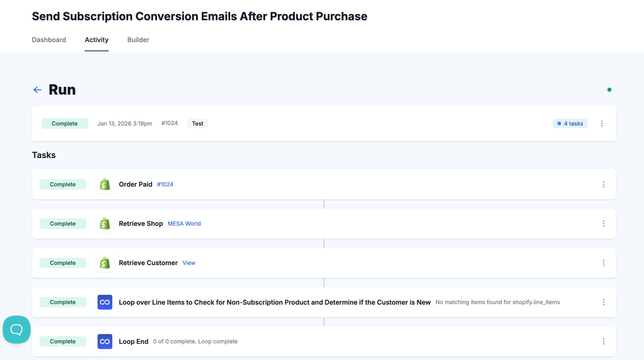Open the chat support widget

click(17, 330)
